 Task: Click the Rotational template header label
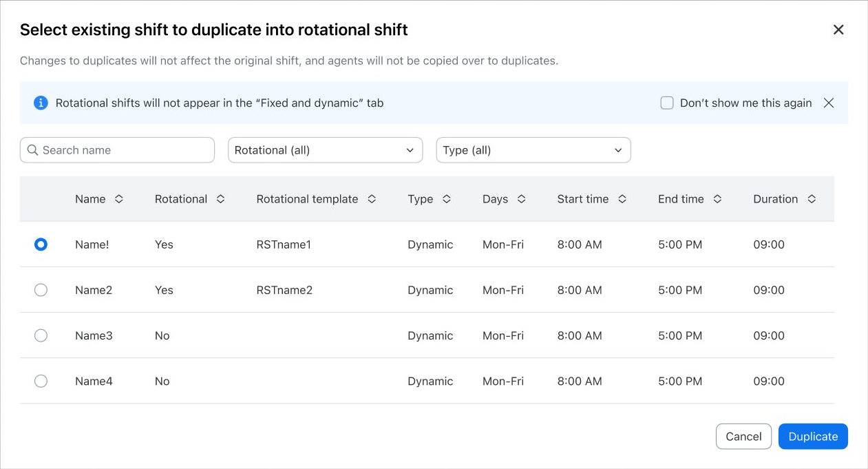tap(307, 199)
